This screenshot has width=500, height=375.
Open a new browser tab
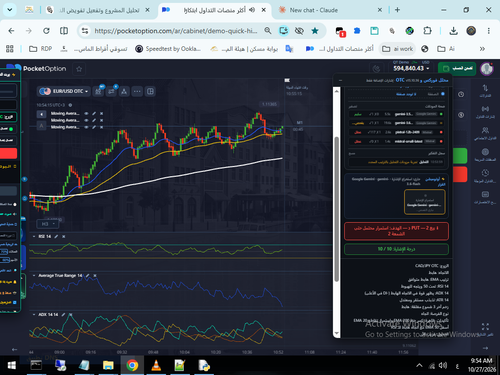pyautogui.click(x=397, y=10)
